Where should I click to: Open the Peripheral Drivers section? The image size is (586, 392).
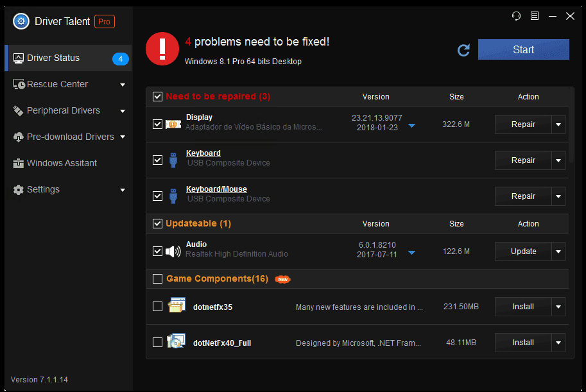click(x=68, y=110)
